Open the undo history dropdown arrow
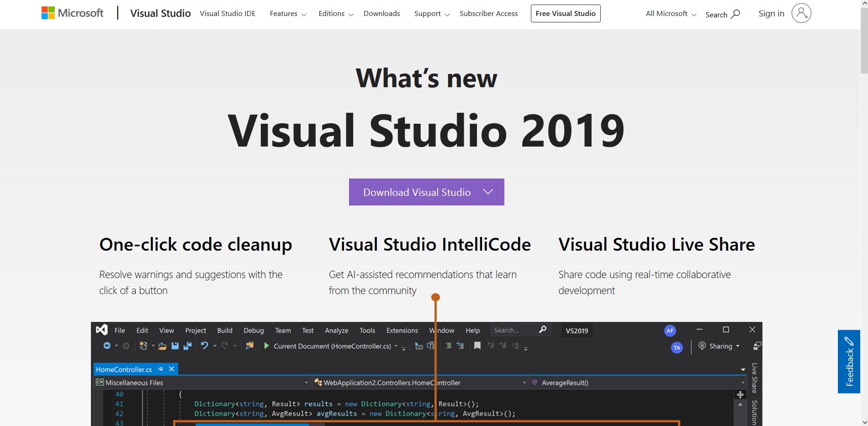The image size is (868, 426). [x=215, y=346]
